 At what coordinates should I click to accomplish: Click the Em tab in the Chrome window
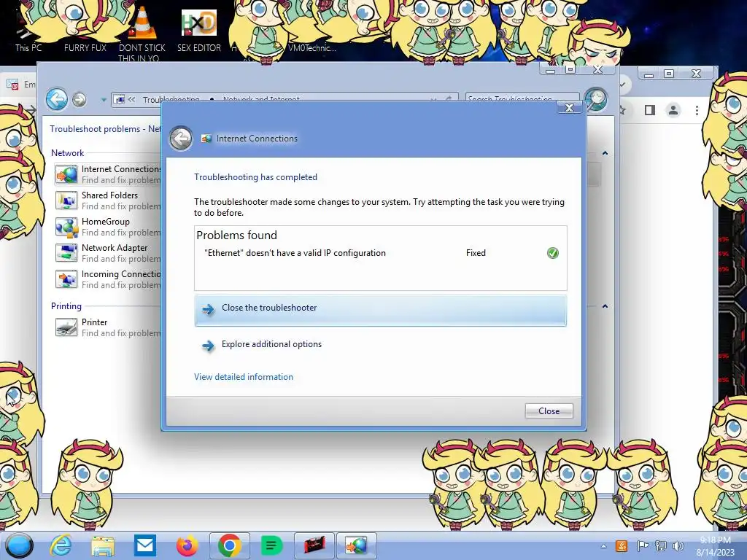pos(21,85)
